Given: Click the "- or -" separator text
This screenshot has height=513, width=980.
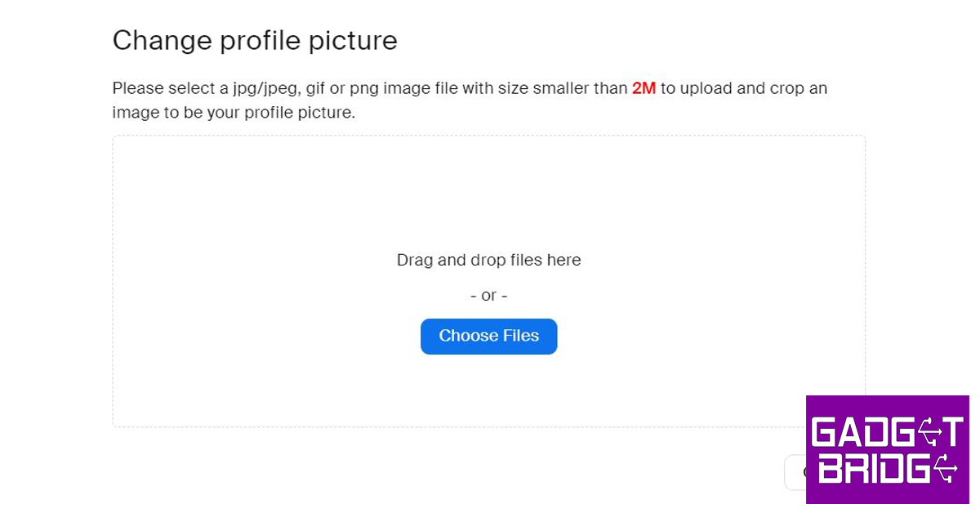Looking at the screenshot, I should click(x=488, y=296).
